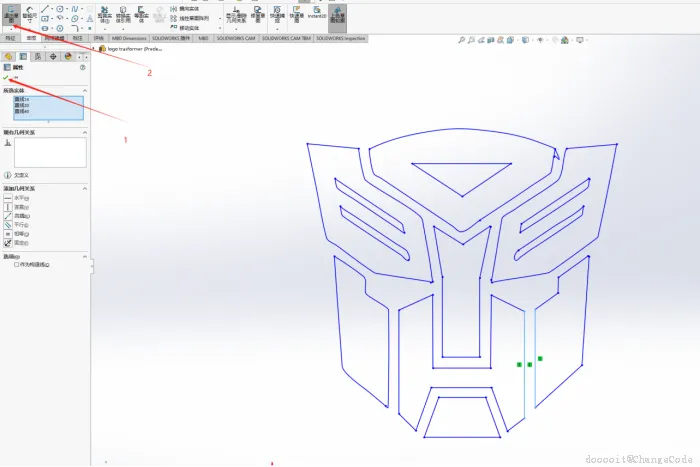Click the Exit Sketch button
This screenshot has width=700, height=467.
11,14
